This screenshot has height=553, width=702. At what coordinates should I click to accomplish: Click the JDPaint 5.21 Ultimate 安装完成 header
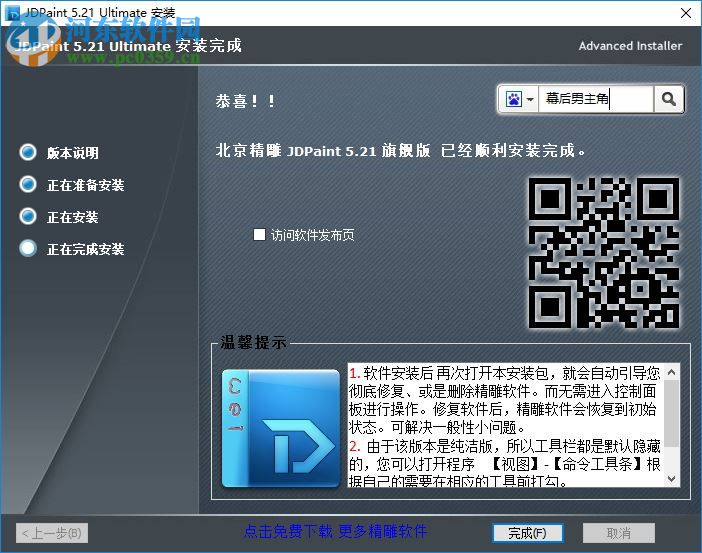pyautogui.click(x=128, y=46)
